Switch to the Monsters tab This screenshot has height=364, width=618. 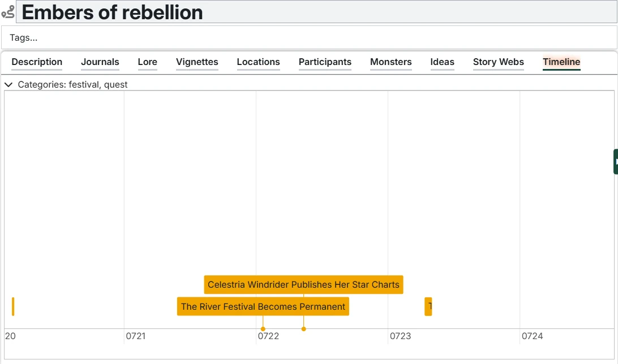(x=391, y=62)
